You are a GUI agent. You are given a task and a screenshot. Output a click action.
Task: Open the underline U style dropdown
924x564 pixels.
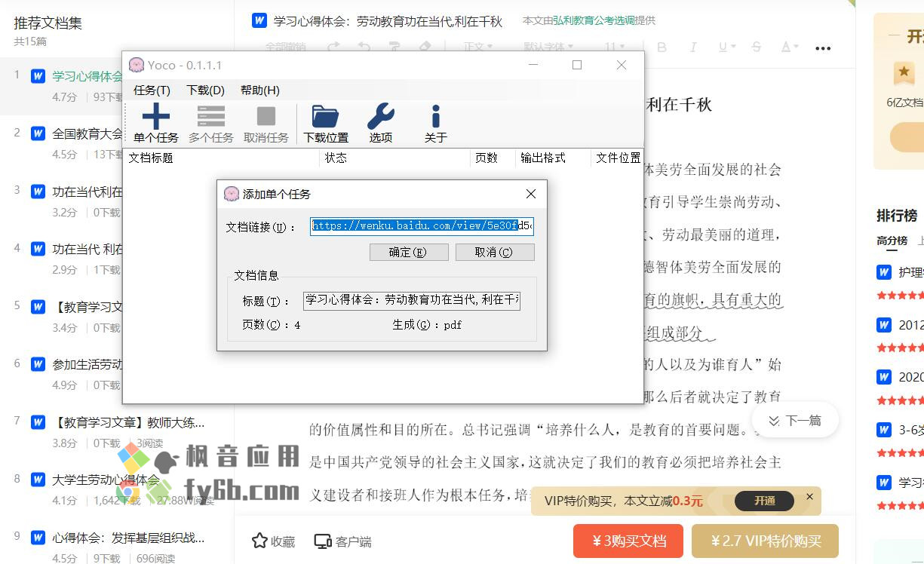727,47
